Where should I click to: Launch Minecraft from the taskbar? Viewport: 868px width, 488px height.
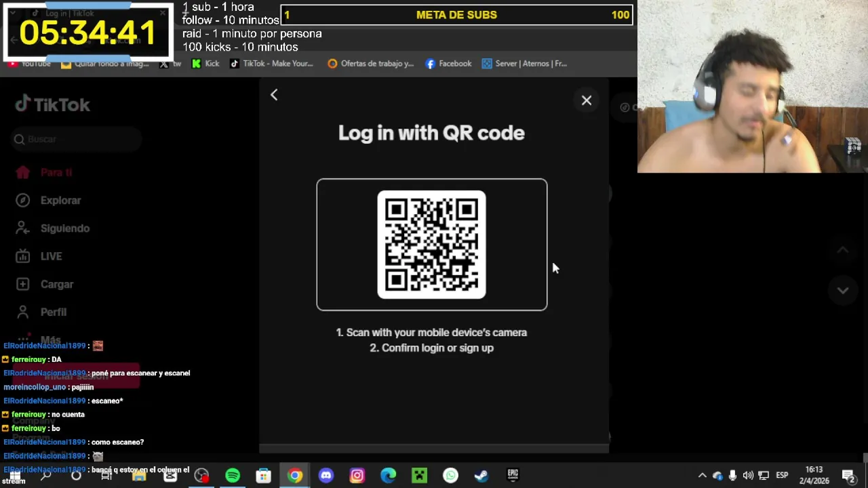click(419, 476)
